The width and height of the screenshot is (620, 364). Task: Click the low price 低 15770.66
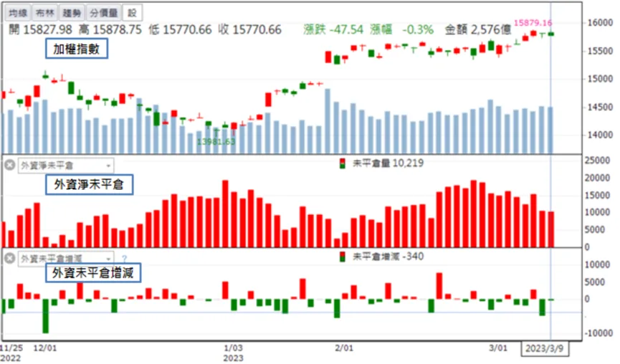tap(180, 29)
